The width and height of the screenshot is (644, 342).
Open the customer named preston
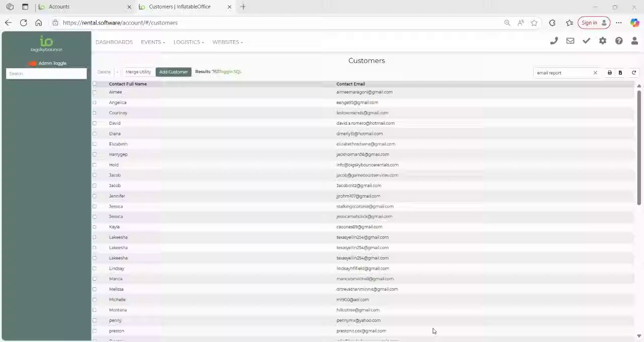click(x=117, y=331)
